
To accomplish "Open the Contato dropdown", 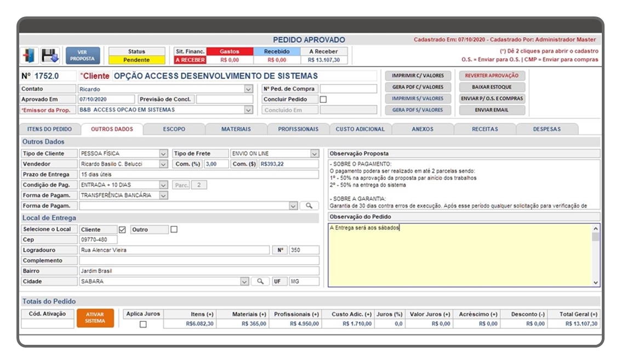I will pyautogui.click(x=248, y=89).
